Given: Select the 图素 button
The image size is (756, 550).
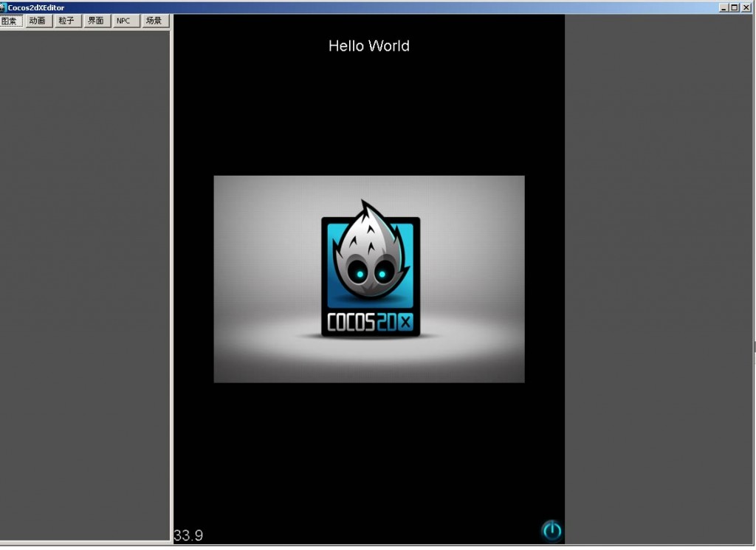Looking at the screenshot, I should point(10,21).
